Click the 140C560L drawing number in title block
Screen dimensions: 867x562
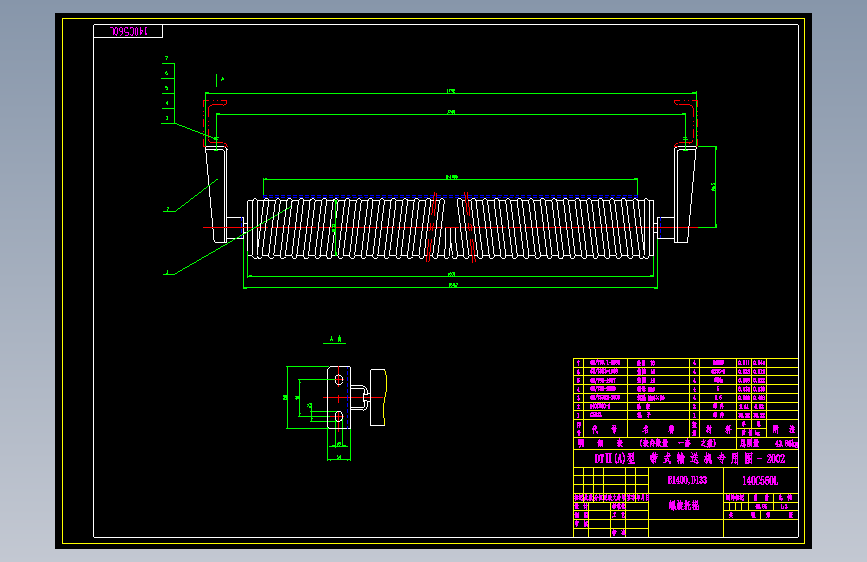tap(760, 481)
